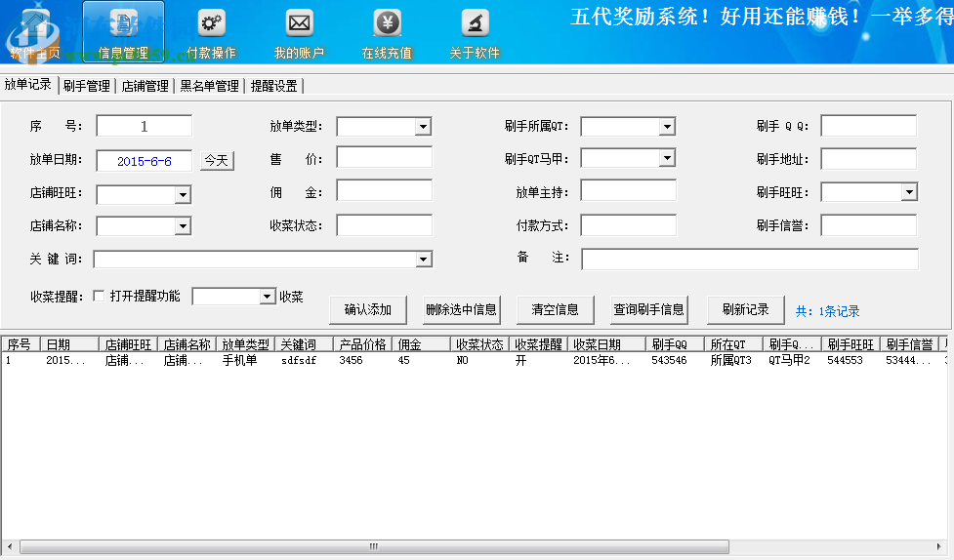The height and width of the screenshot is (560, 954).
Task: Click the 收菜状态 input field
Action: pyautogui.click(x=384, y=225)
